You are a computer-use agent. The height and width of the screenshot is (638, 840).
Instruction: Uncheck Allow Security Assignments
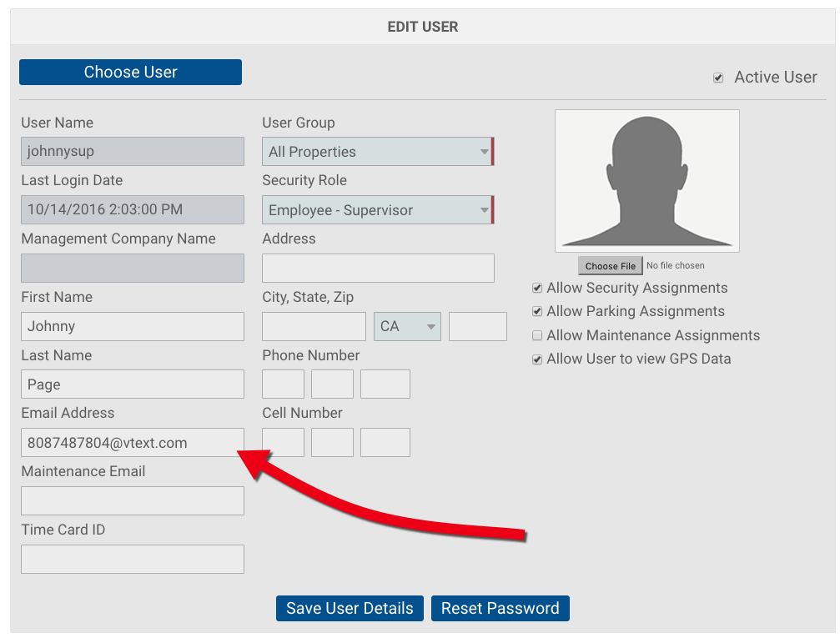click(537, 289)
